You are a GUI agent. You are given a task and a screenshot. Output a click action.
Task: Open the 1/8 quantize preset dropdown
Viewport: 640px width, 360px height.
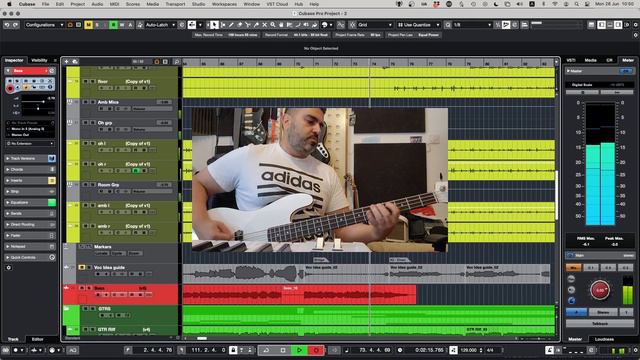pos(472,25)
